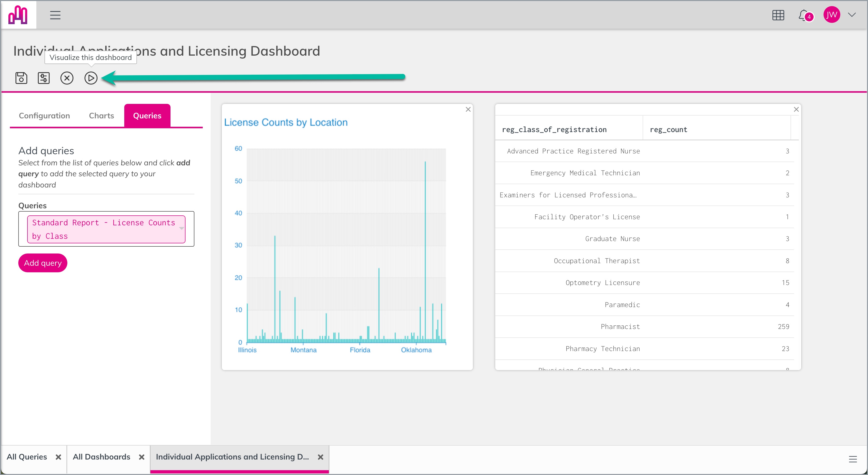Close the All Dashboards tab
Image resolution: width=868 pixels, height=475 pixels.
coord(142,457)
